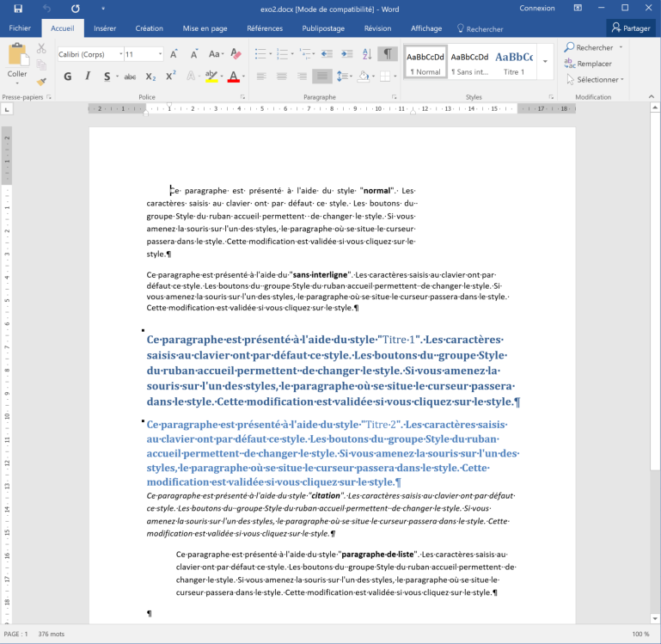Click the Sort A-Z icon

tap(367, 54)
